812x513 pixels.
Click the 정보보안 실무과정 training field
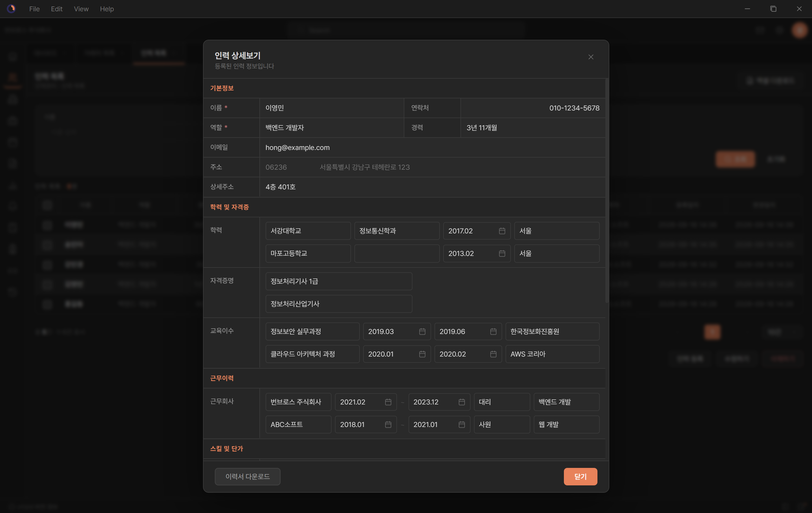312,332
